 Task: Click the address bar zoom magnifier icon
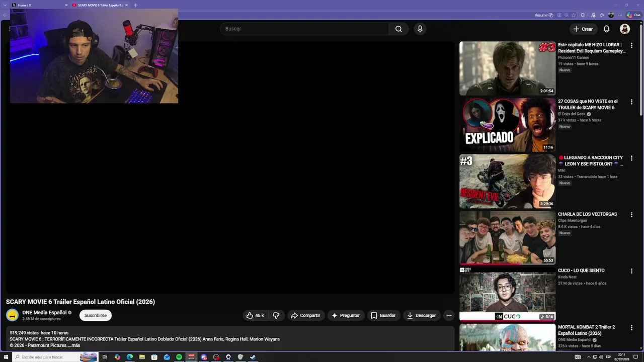point(567,15)
